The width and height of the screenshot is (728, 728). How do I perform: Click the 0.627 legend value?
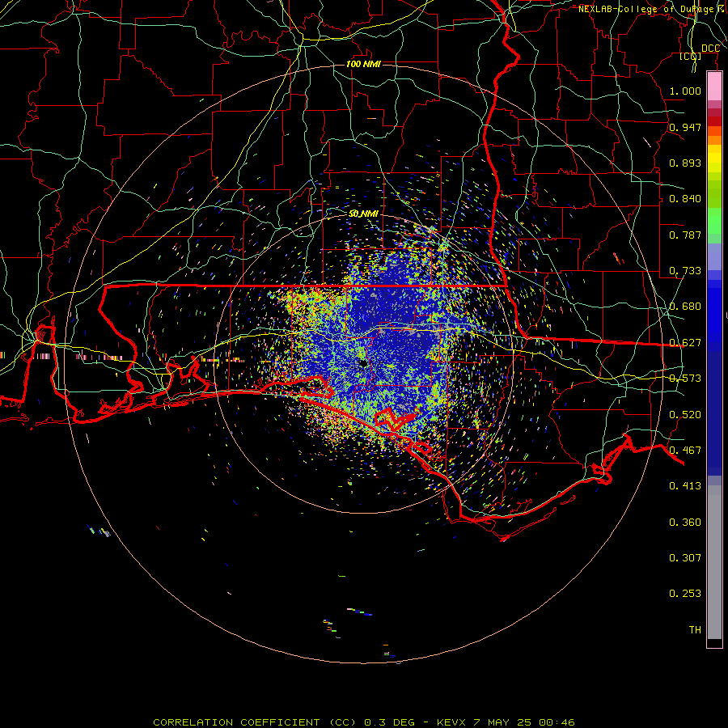[685, 343]
